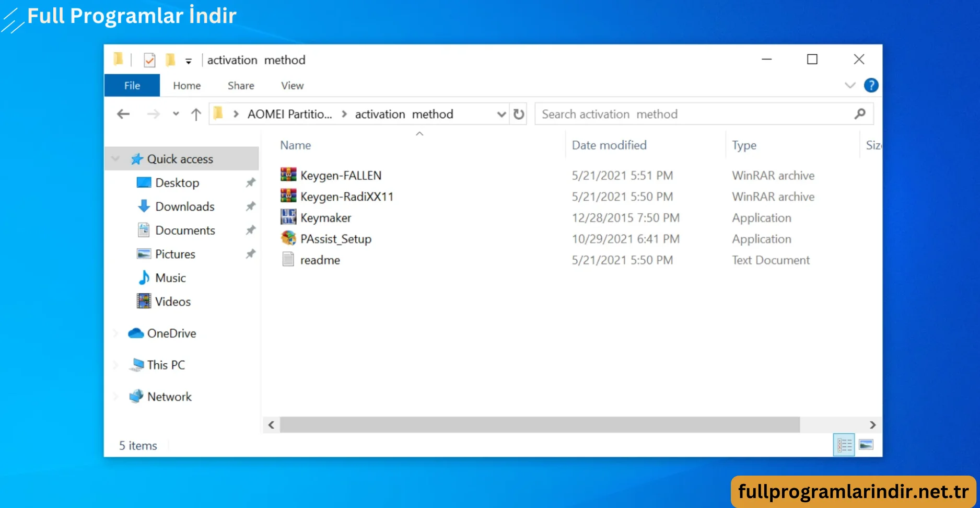Select Quick access in the navigation pane
Image resolution: width=980 pixels, height=508 pixels.
click(x=180, y=159)
